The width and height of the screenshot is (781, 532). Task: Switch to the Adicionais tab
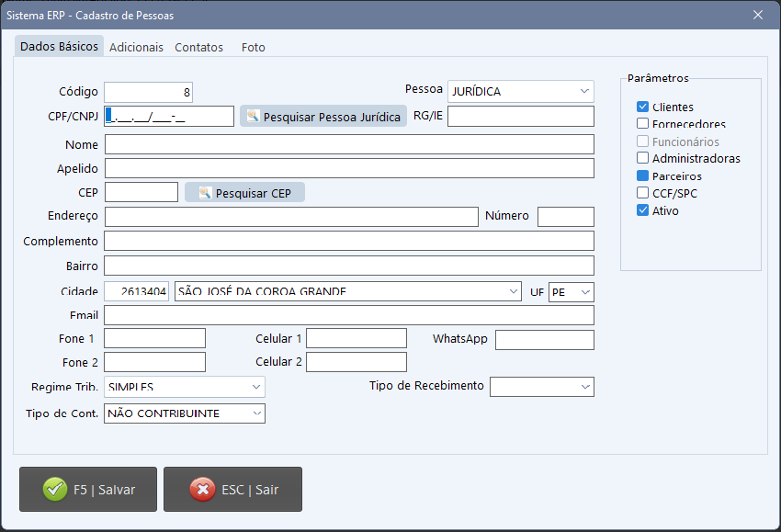point(136,47)
